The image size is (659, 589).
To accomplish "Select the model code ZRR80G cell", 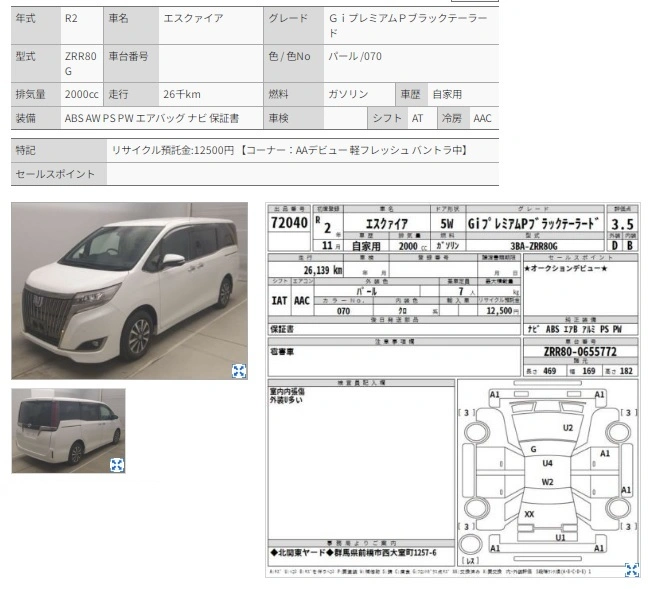I will pyautogui.click(x=81, y=63).
